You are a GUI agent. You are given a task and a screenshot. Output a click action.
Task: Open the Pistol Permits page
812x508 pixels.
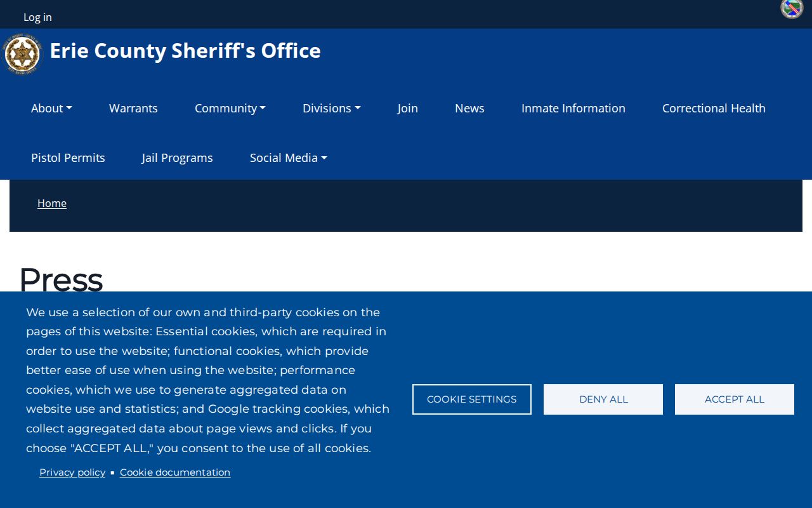coord(68,157)
